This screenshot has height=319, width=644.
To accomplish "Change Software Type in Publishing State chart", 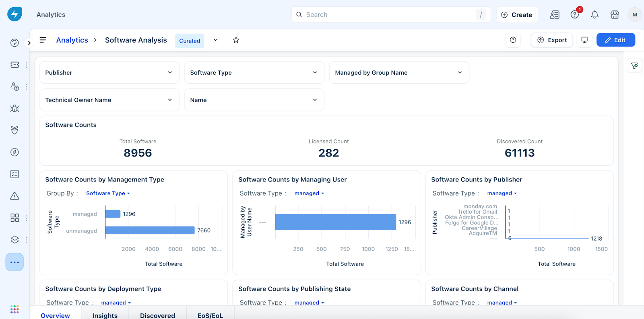I will [x=309, y=303].
